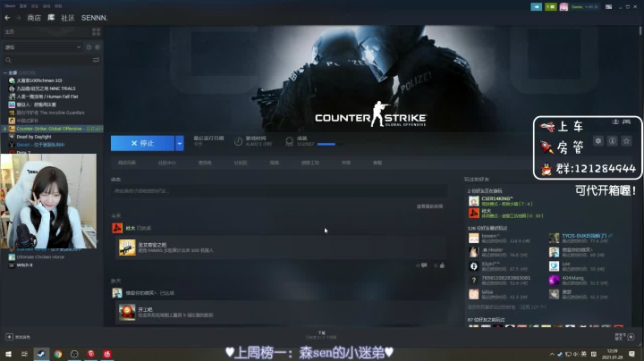
Task: Click the view latest news link
Action: click(429, 206)
